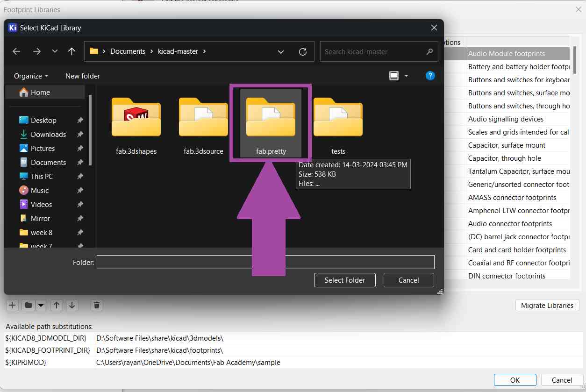The image size is (586, 392).
Task: Open the address bar history dropdown
Action: point(280,52)
